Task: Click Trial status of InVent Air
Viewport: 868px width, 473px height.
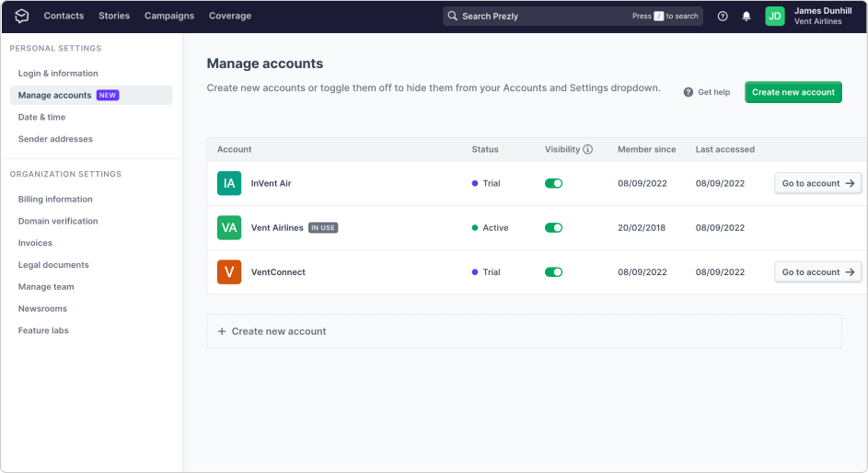Action: pyautogui.click(x=486, y=183)
